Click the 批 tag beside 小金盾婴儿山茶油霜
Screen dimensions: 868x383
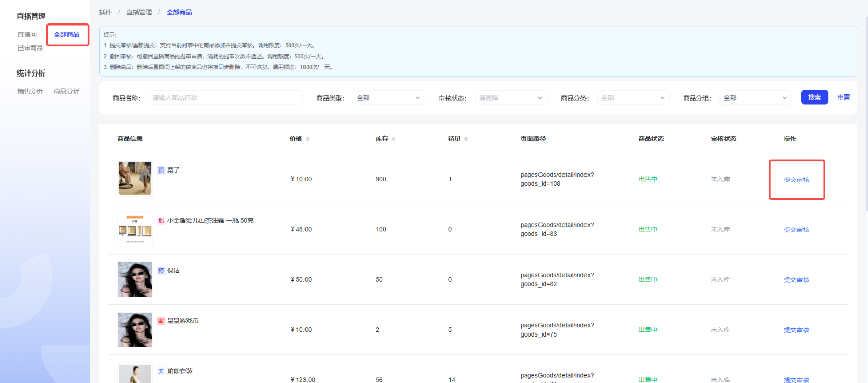pyautogui.click(x=161, y=221)
